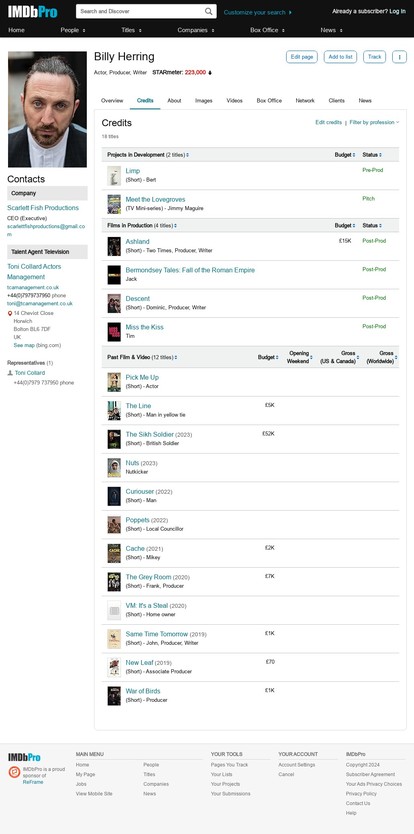Open The Sikh Soldier title link
414x834 pixels.
[150, 435]
